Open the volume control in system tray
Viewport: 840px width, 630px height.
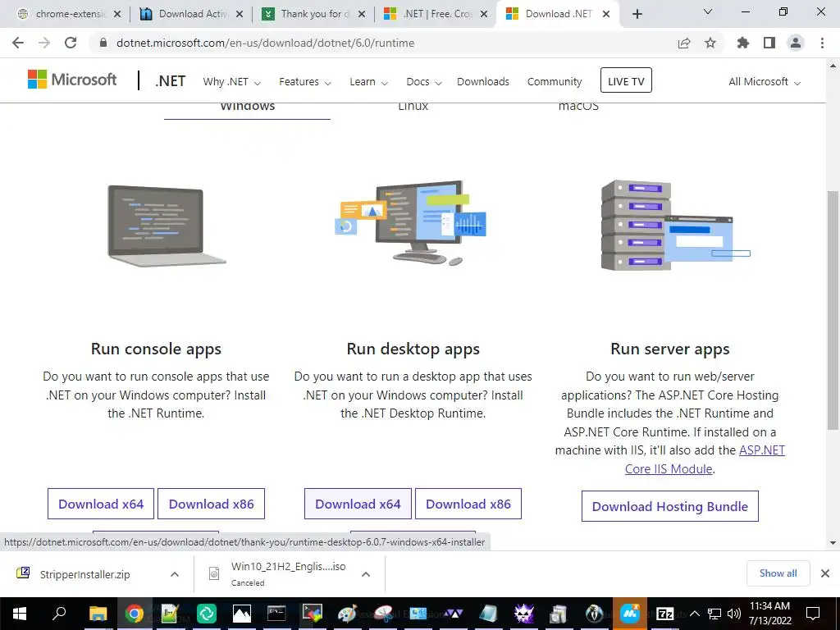click(x=734, y=614)
